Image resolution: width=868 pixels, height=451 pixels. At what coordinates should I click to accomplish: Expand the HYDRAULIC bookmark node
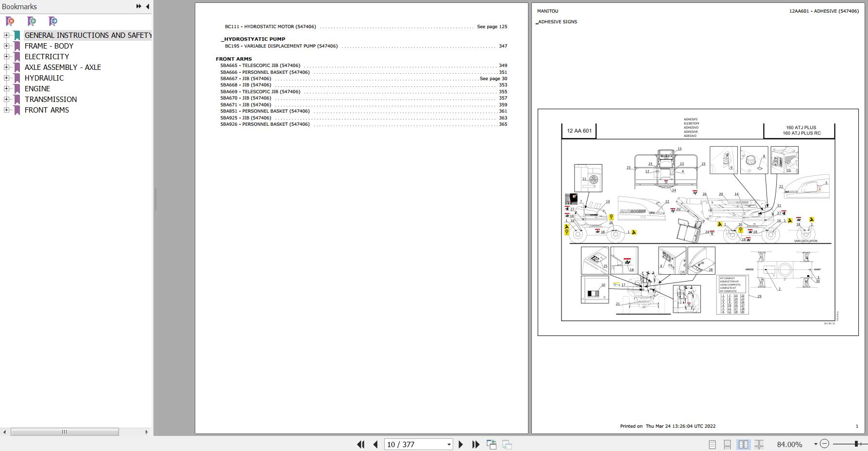(6, 78)
